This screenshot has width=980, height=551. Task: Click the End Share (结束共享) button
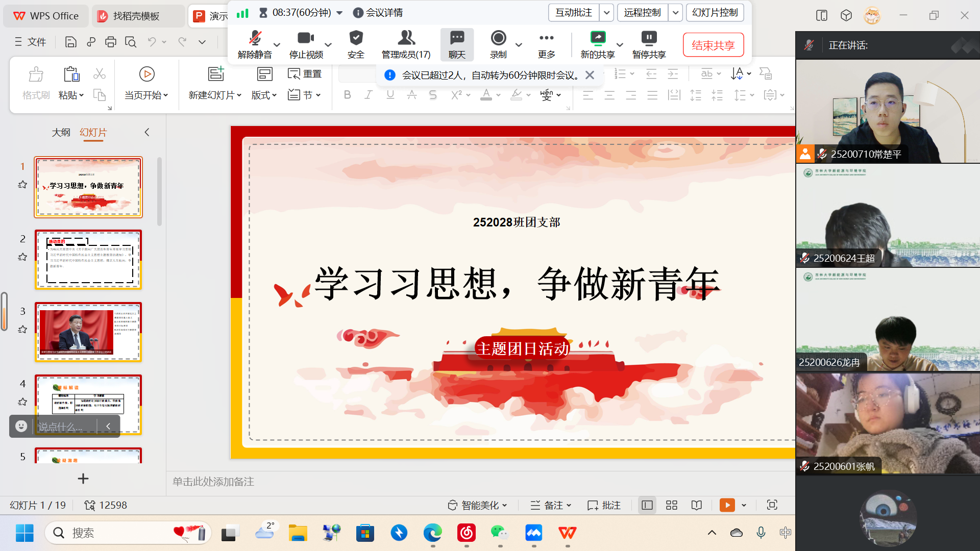[713, 45]
